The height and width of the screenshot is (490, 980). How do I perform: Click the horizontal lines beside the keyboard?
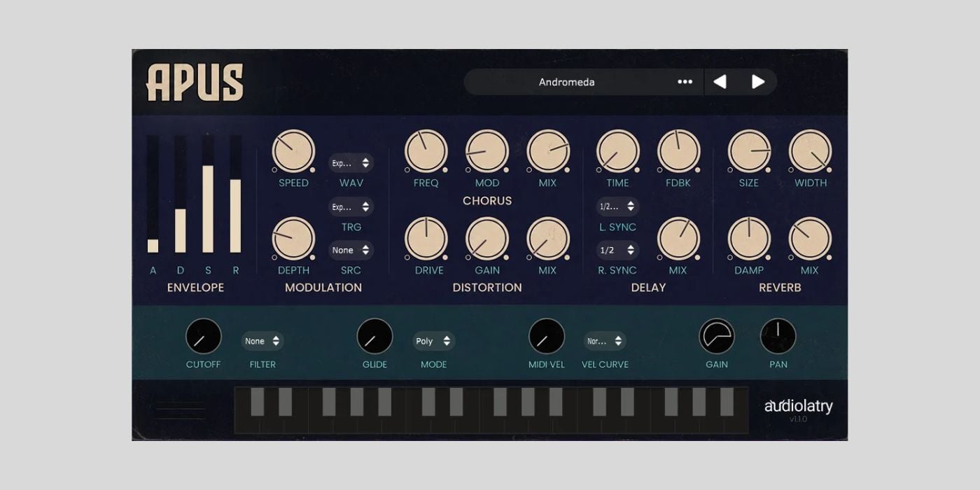pos(181,409)
